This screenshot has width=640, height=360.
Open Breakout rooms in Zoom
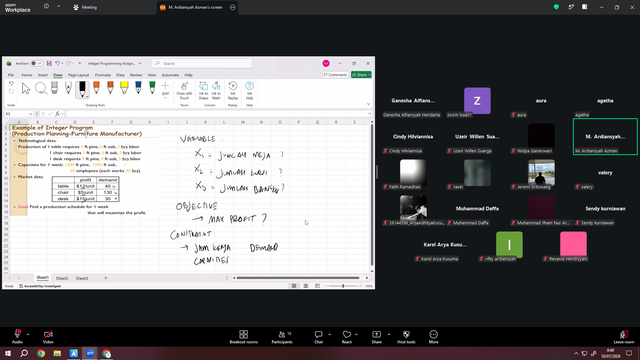coord(244,337)
